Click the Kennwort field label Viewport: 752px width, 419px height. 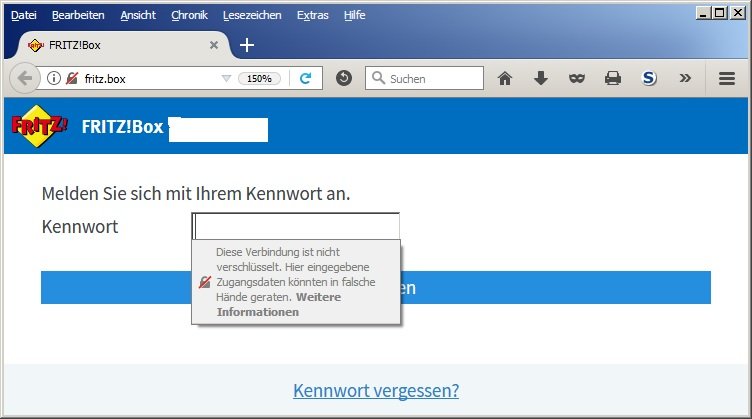coord(80,226)
